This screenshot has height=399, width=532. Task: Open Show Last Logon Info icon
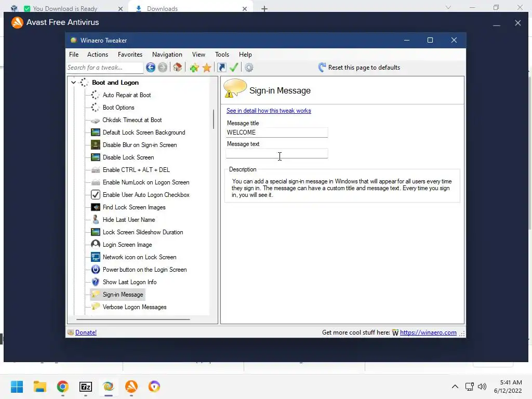point(96,282)
